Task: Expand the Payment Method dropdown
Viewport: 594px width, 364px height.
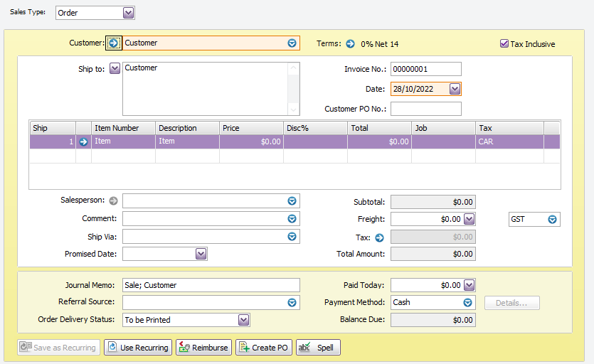Action: 467,302
